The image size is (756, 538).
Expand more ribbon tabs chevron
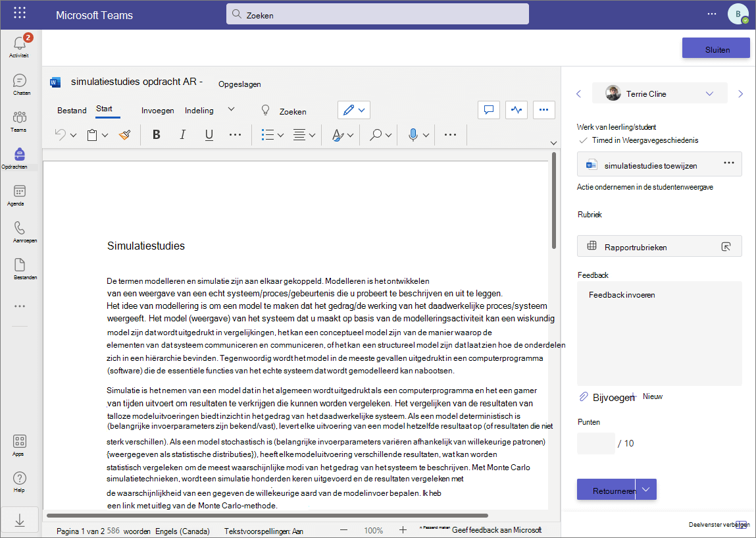coord(231,109)
